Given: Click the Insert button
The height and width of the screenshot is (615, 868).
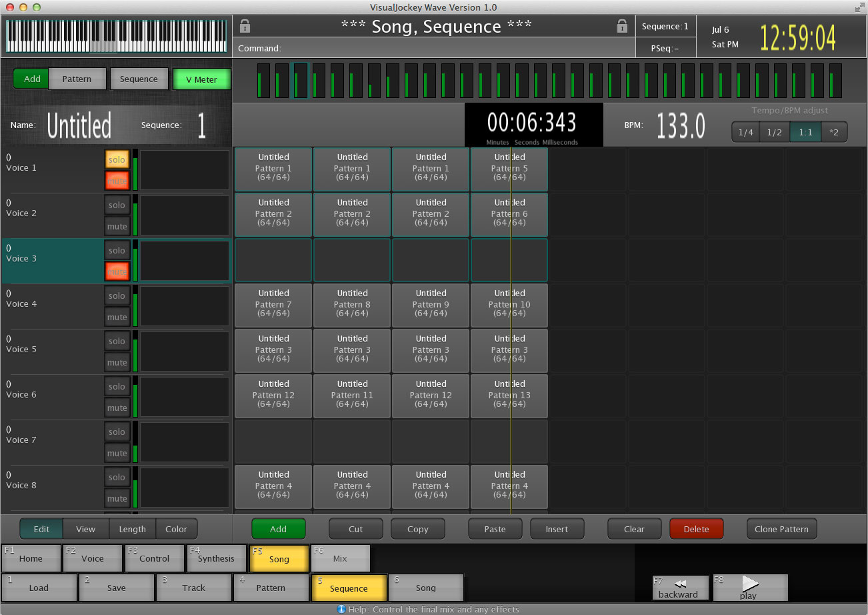Looking at the screenshot, I should 557,529.
